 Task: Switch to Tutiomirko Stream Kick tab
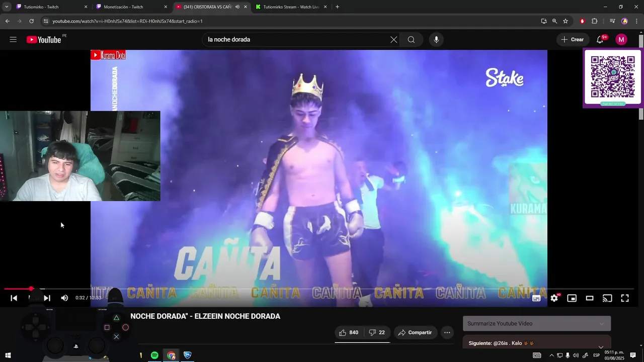[x=291, y=7]
